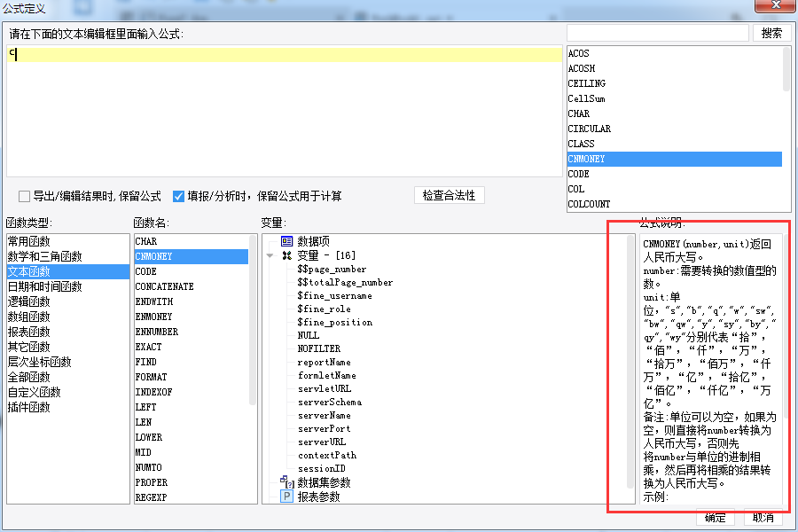Select contextPath variable
The width and height of the screenshot is (798, 532).
click(x=327, y=455)
